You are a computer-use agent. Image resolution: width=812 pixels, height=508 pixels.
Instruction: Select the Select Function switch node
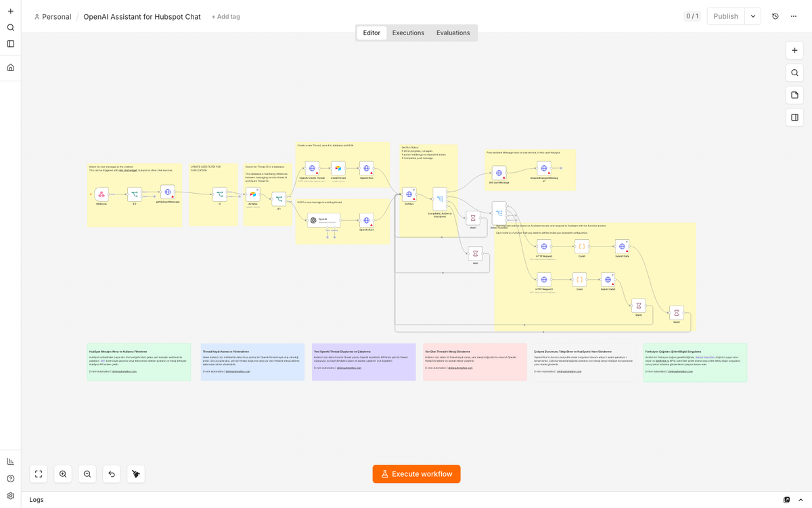(499, 213)
